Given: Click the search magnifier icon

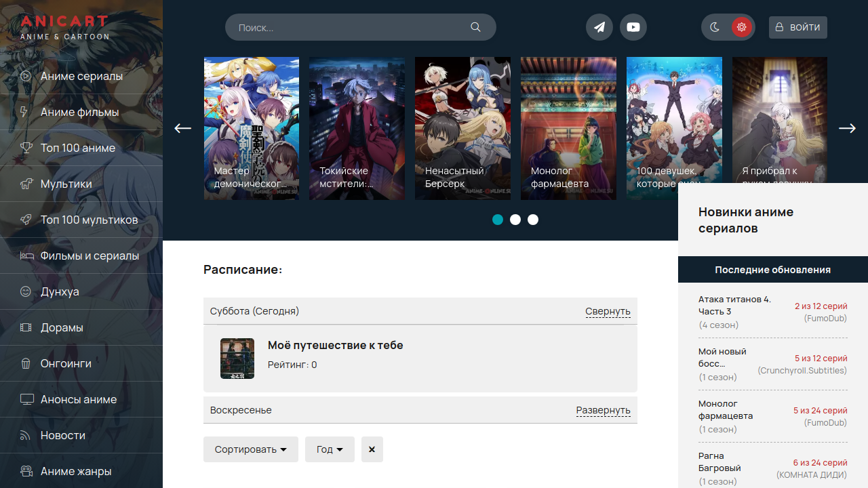Looking at the screenshot, I should coord(475,27).
